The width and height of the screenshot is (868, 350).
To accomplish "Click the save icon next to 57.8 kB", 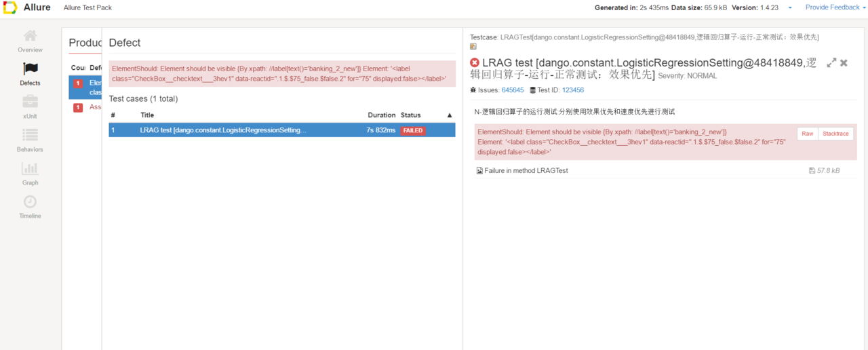I will pyautogui.click(x=812, y=171).
